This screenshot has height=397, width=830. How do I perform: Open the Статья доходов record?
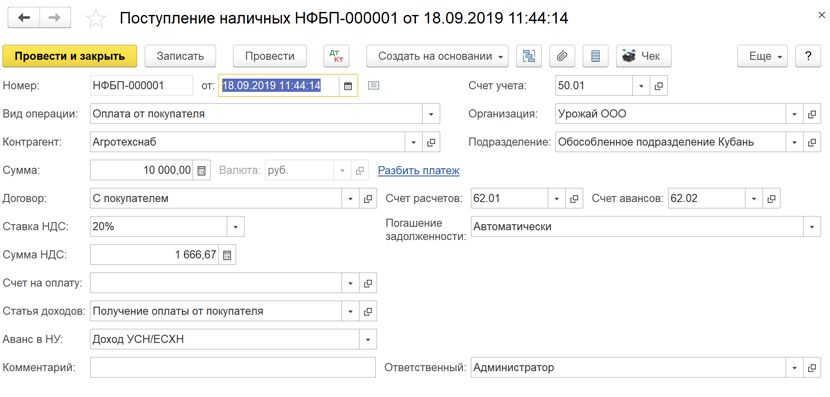click(x=368, y=311)
